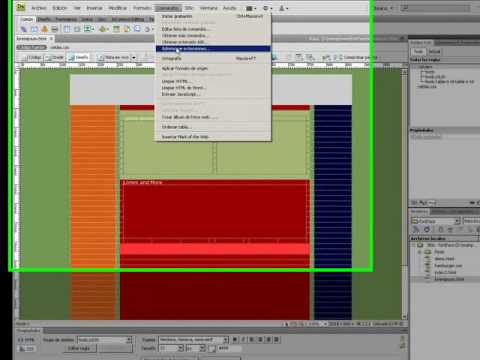Screen dimensions: 480x360
Task: Choose Insertar Mark of the Web
Action: coord(213,137)
